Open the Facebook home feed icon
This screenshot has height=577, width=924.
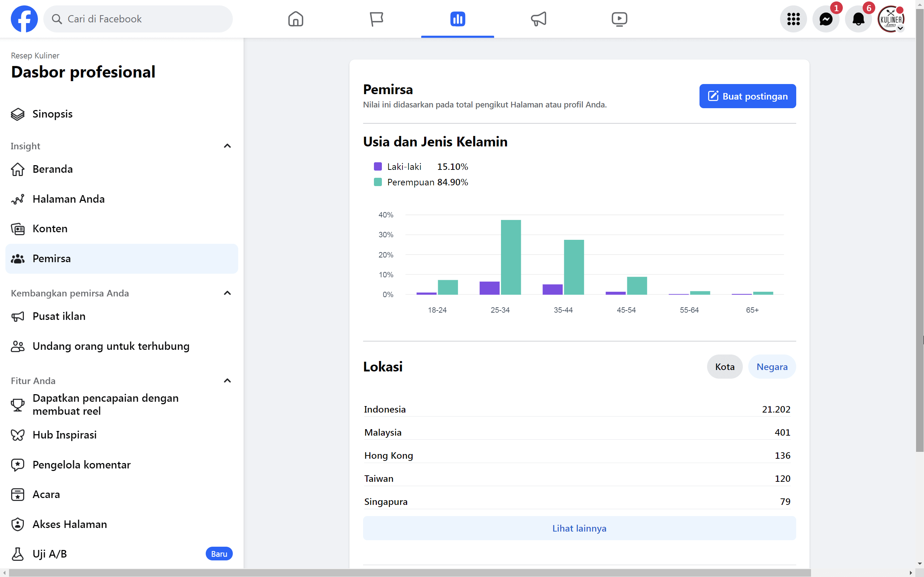pyautogui.click(x=296, y=19)
